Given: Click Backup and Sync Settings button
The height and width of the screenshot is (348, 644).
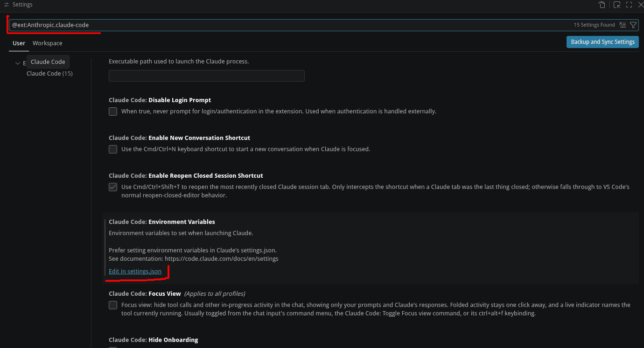Looking at the screenshot, I should click(x=602, y=42).
